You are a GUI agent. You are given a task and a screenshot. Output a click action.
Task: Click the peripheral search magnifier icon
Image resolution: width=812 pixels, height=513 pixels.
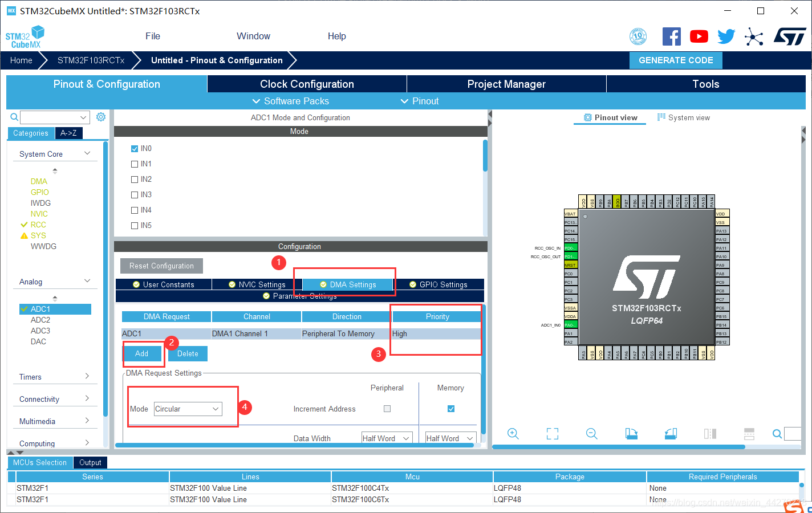[14, 117]
